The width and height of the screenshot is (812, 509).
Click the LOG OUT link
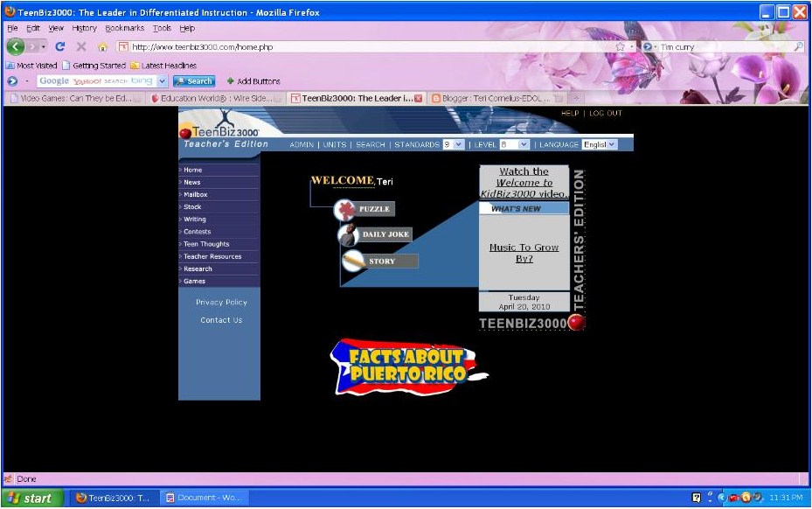pos(605,113)
